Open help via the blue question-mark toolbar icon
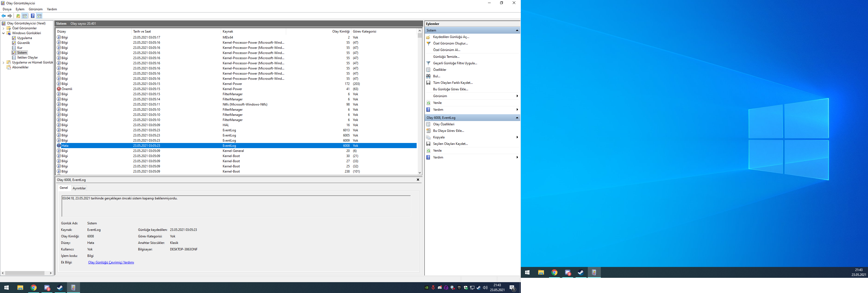This screenshot has height=293, width=868. click(x=33, y=16)
